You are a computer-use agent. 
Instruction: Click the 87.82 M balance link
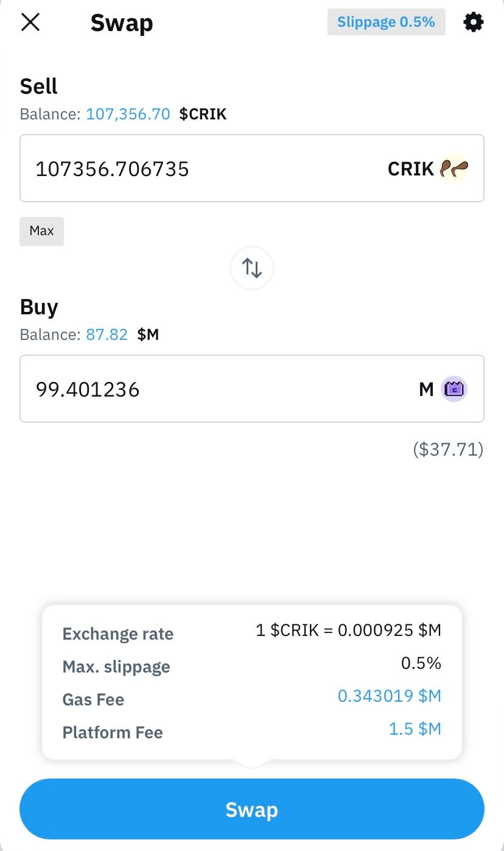click(x=107, y=334)
